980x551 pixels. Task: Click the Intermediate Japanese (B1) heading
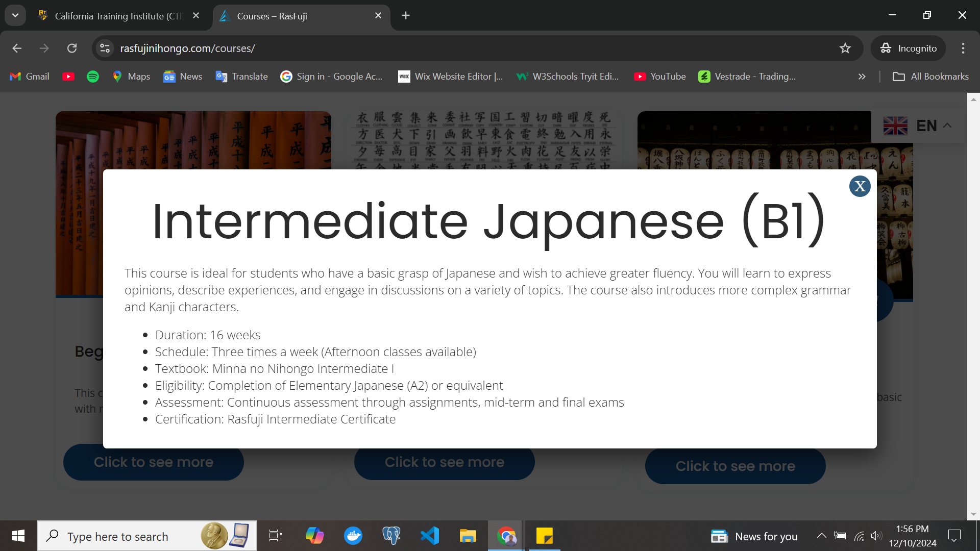point(489,221)
